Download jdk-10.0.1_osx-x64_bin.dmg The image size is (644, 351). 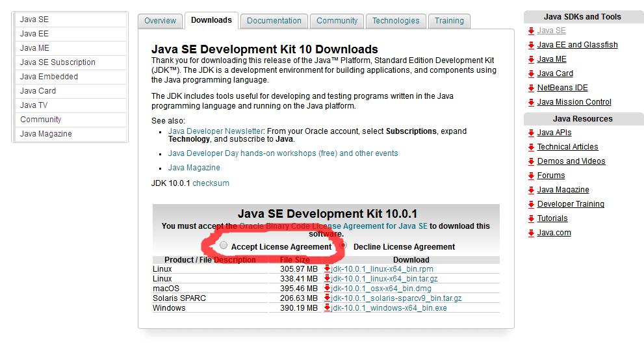[x=381, y=289]
